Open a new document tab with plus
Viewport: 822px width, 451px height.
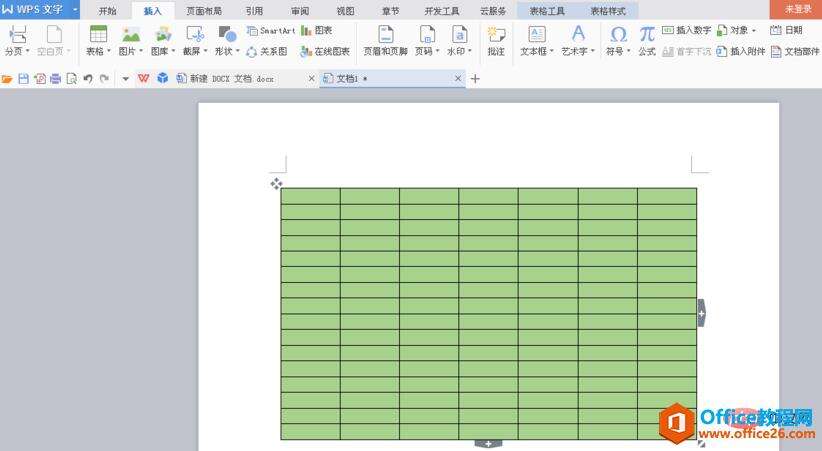click(x=475, y=79)
